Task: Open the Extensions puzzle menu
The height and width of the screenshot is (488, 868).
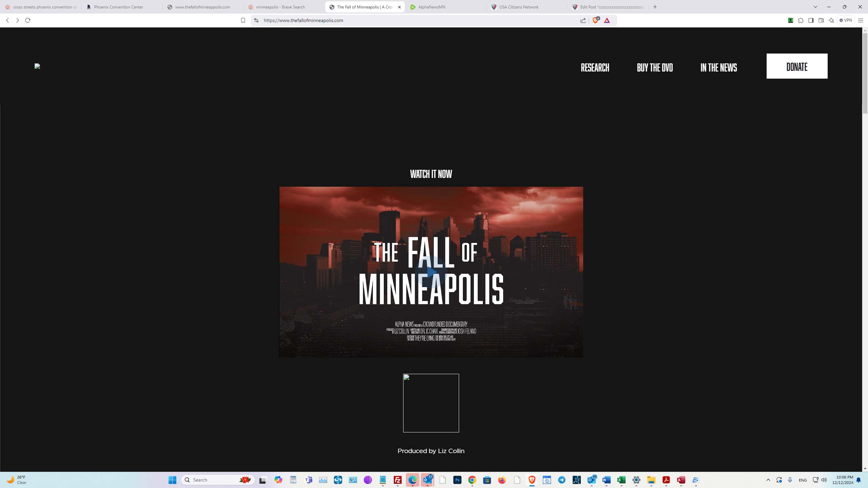Action: click(801, 20)
